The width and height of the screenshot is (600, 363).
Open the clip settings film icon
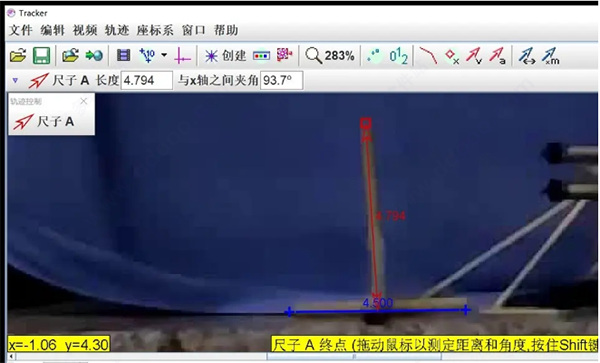pyautogui.click(x=123, y=55)
